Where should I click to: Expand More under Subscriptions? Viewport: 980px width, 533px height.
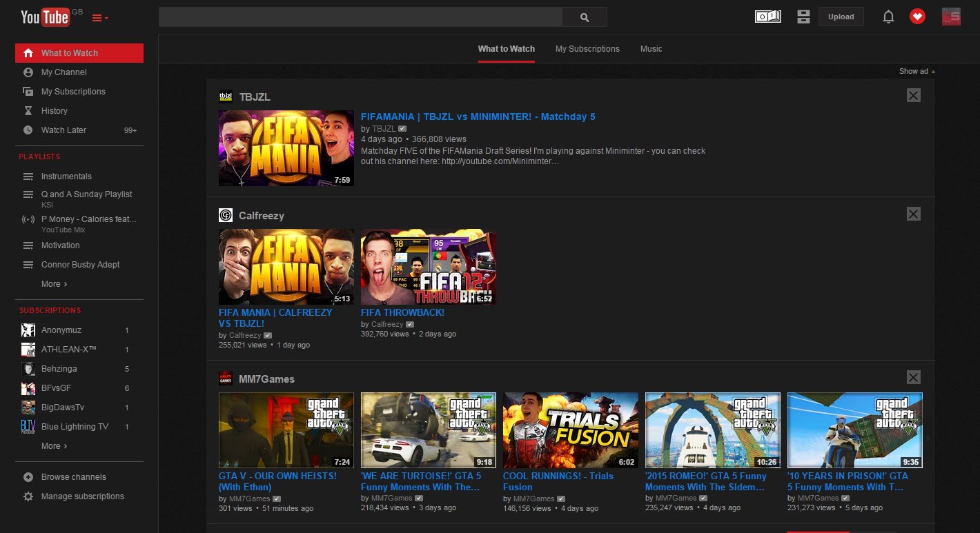pyautogui.click(x=54, y=446)
